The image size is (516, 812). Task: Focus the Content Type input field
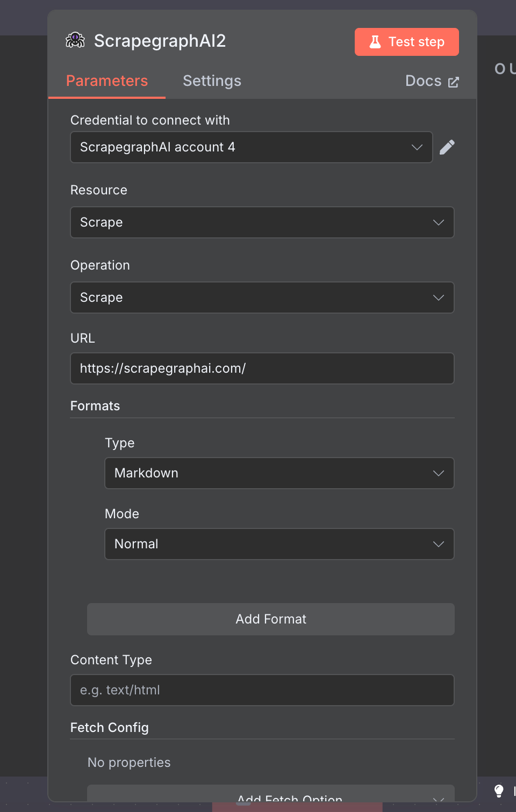262,690
